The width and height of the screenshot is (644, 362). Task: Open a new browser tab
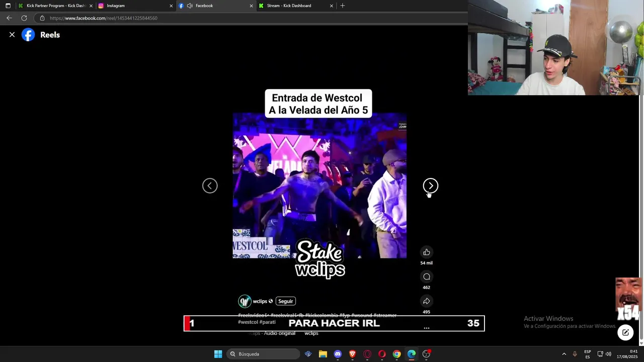[x=343, y=6]
